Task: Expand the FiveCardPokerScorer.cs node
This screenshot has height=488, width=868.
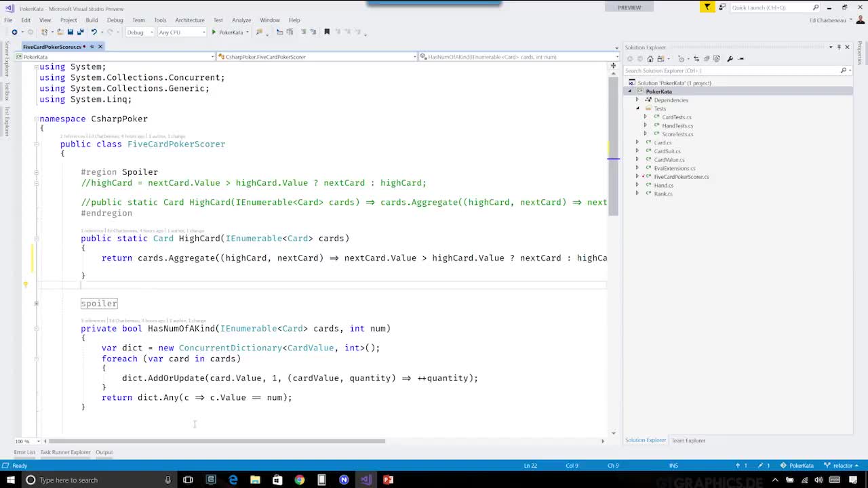Action: pyautogui.click(x=637, y=177)
